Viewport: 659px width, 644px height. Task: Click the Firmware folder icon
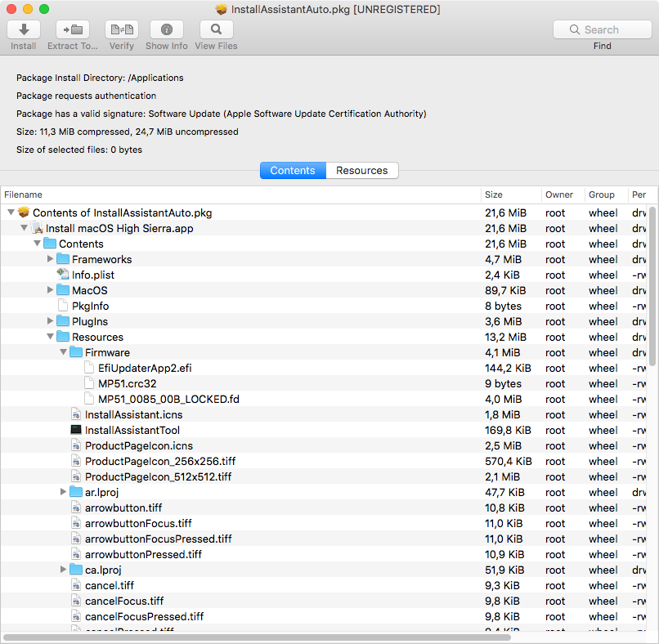click(x=76, y=352)
